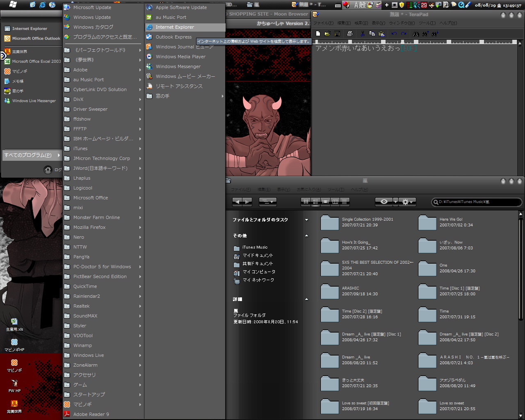
Task: Click the find next binoculars icon
Action: coord(435,34)
